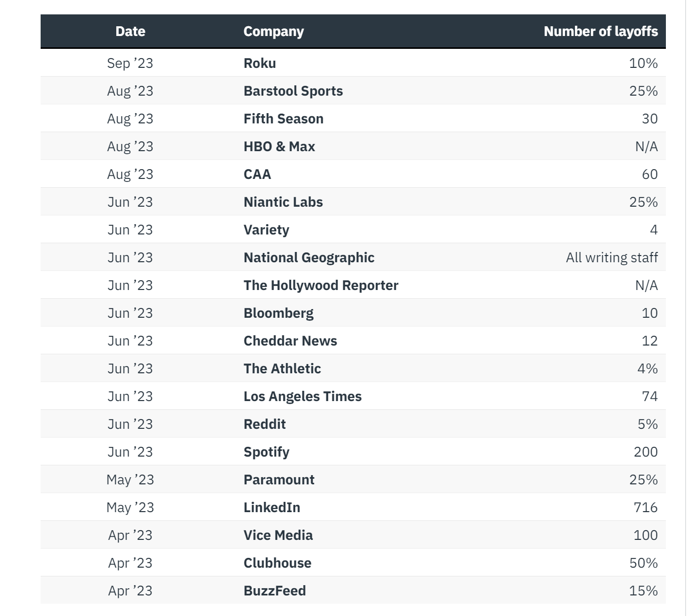Click the Bloomberg company name

click(x=278, y=313)
